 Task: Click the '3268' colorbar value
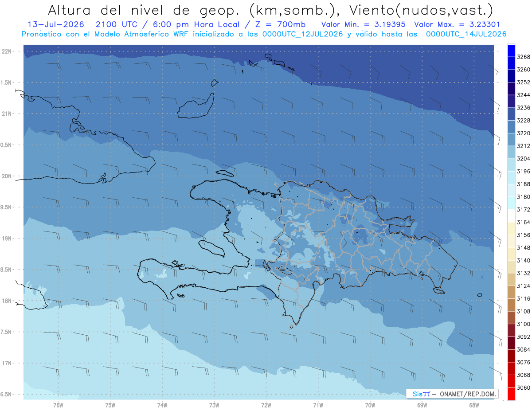[x=524, y=57]
